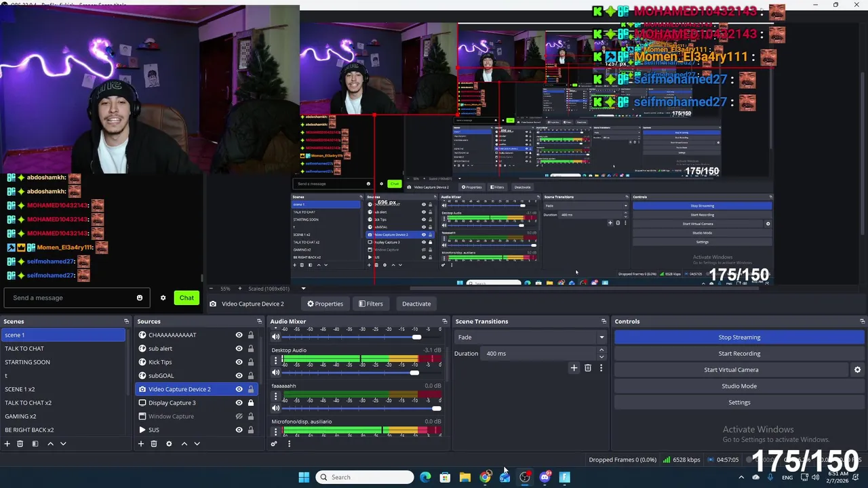Delete the selected scene via trash icon
The width and height of the screenshot is (868, 488).
pyautogui.click(x=20, y=443)
